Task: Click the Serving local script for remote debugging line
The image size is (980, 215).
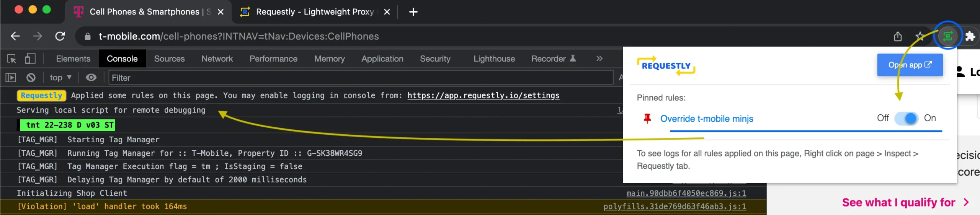Action: (111, 110)
